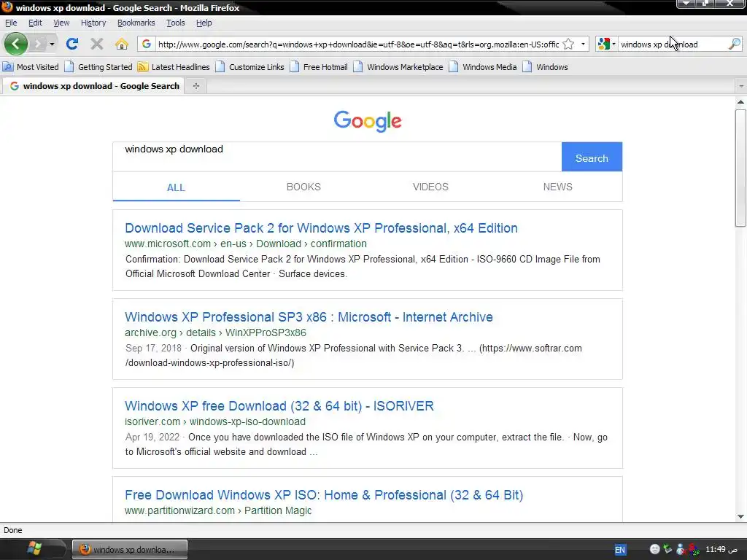Open the list all tabs dropdown

[x=741, y=86]
